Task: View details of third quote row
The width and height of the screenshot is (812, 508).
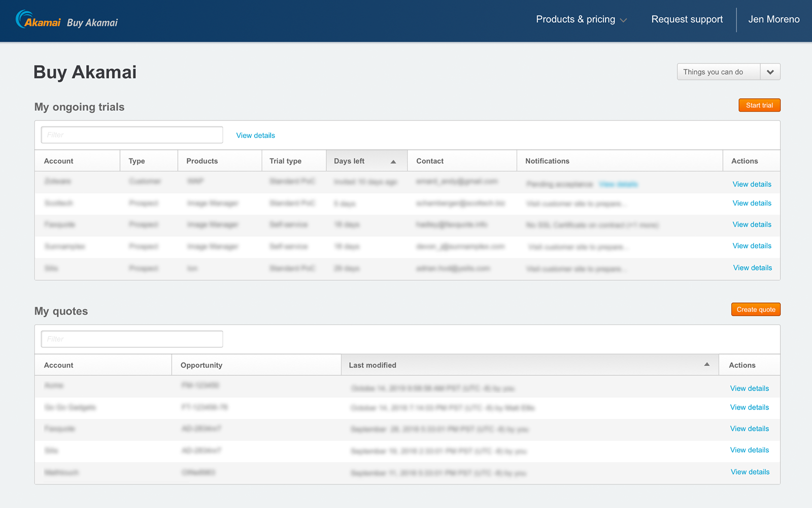Action: coord(749,428)
